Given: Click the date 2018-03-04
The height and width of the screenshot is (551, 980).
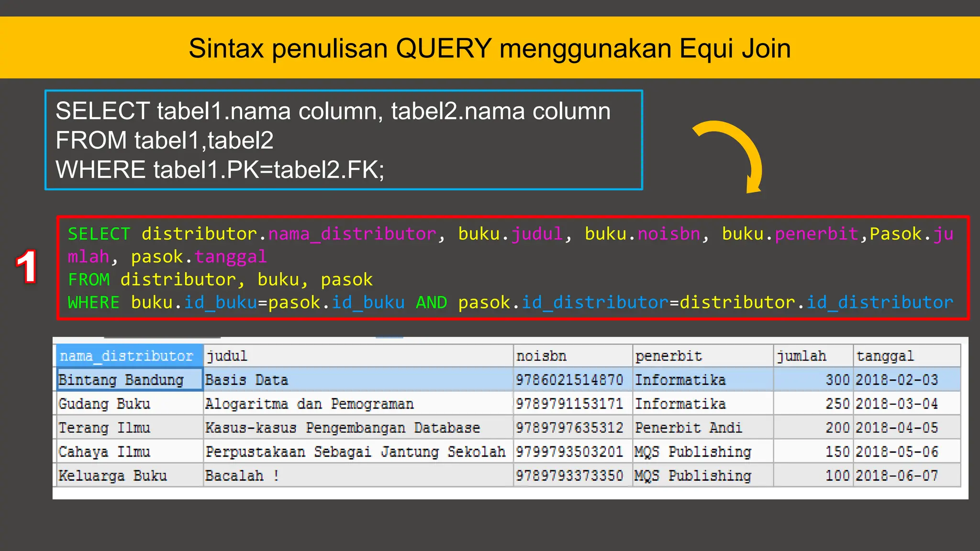Looking at the screenshot, I should click(x=907, y=404).
